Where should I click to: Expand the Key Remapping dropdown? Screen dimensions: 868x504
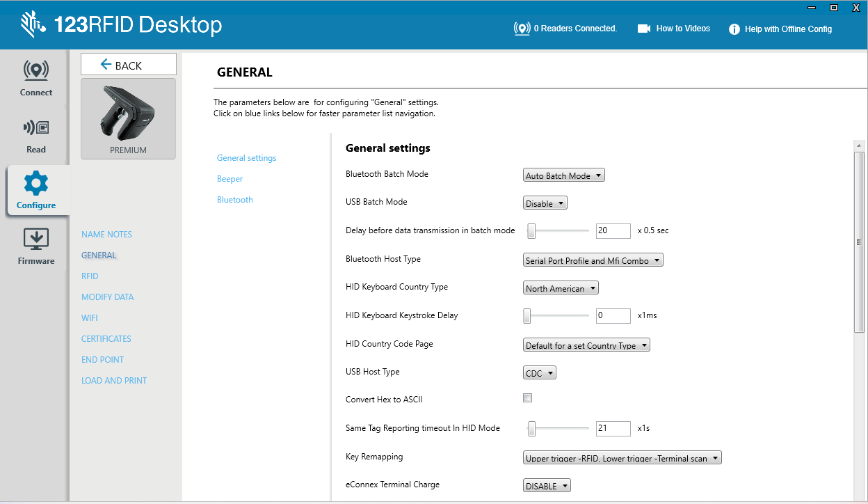pyautogui.click(x=622, y=458)
